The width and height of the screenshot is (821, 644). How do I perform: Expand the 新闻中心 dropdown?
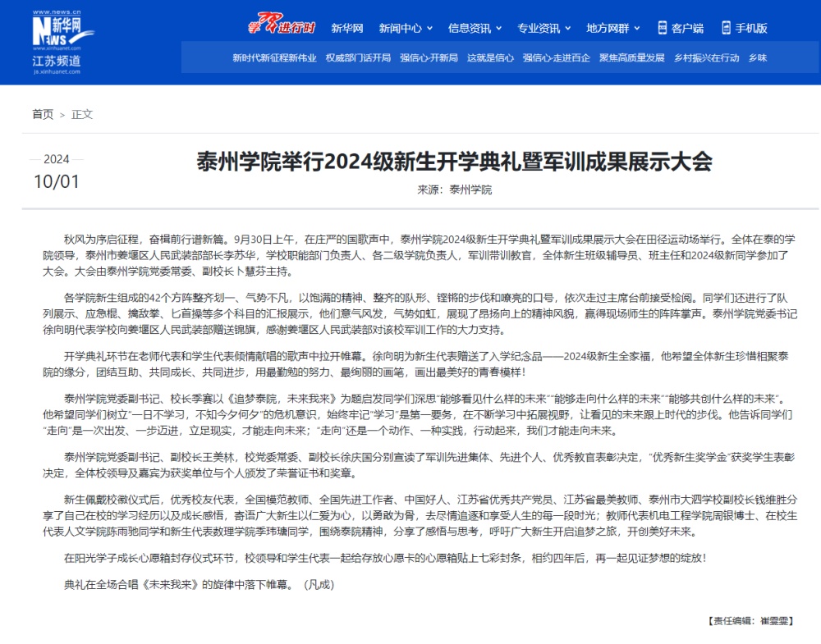[x=406, y=28]
